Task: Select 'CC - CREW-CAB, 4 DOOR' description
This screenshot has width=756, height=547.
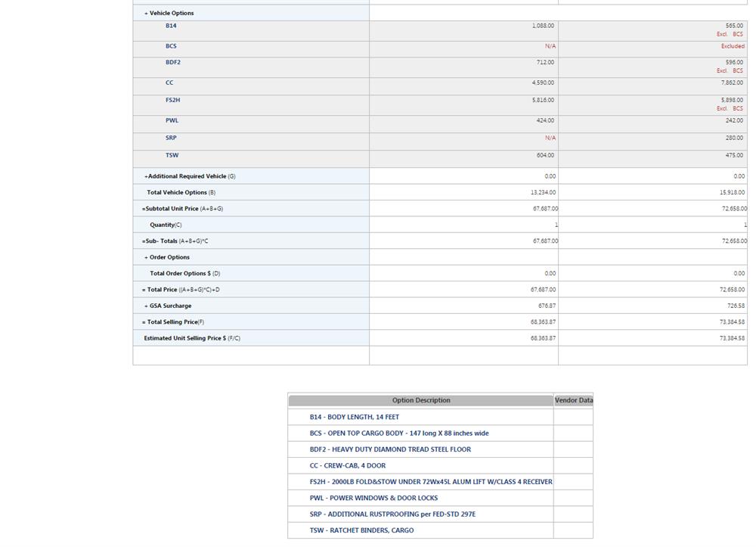Action: pyautogui.click(x=347, y=466)
